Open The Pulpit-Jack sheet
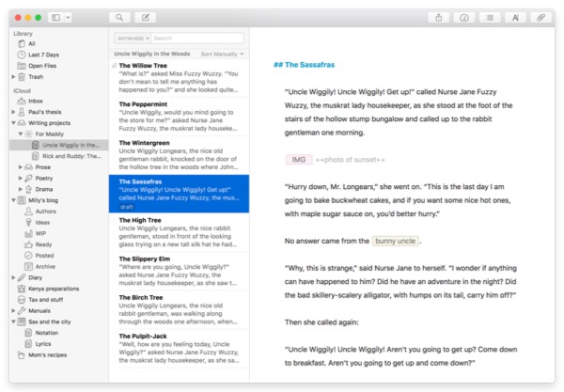The width and height of the screenshot is (564, 392). (179, 349)
